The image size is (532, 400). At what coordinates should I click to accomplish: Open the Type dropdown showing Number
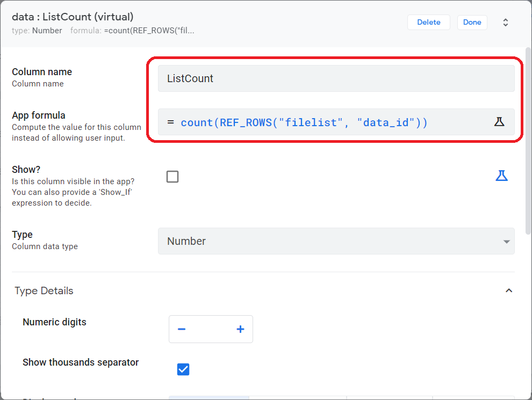pos(336,241)
